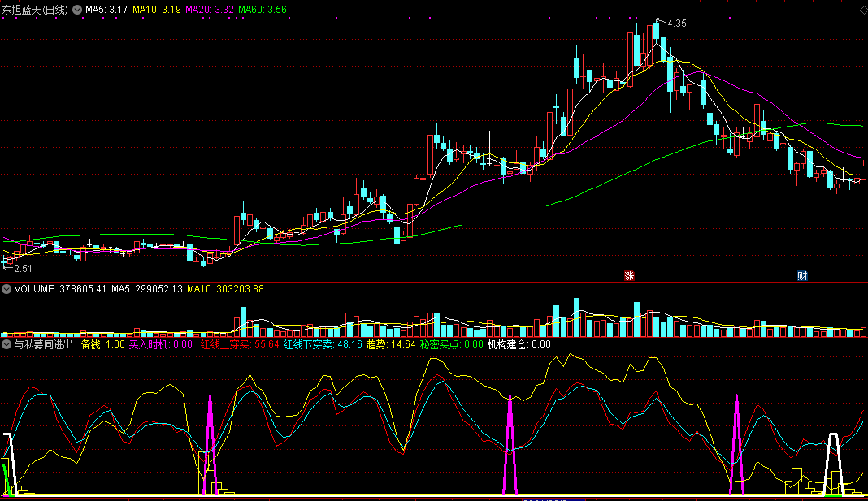Click the 红线上穿买: 55.64 value
The width and height of the screenshot is (868, 501).
[240, 344]
